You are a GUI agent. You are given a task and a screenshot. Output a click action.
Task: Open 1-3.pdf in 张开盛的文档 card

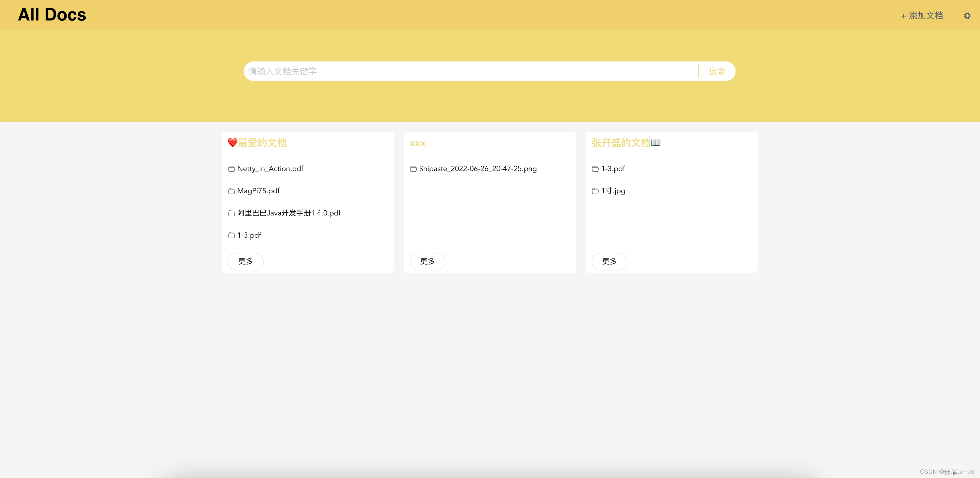[x=613, y=168]
